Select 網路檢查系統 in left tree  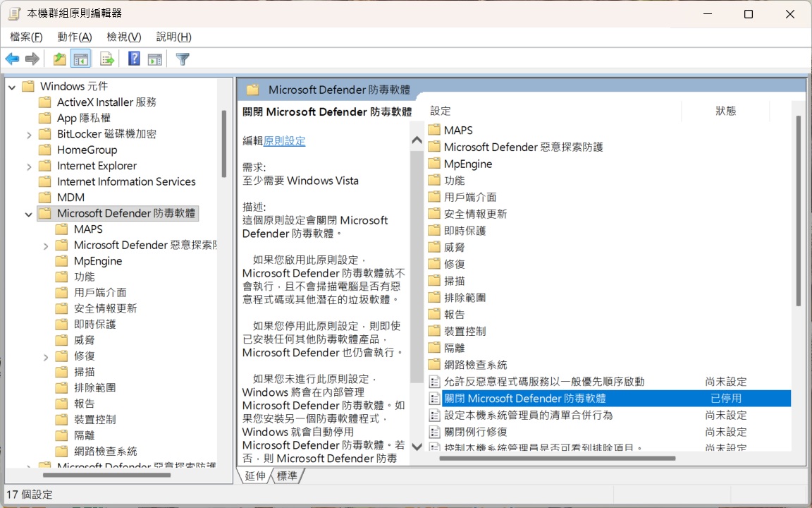click(106, 452)
